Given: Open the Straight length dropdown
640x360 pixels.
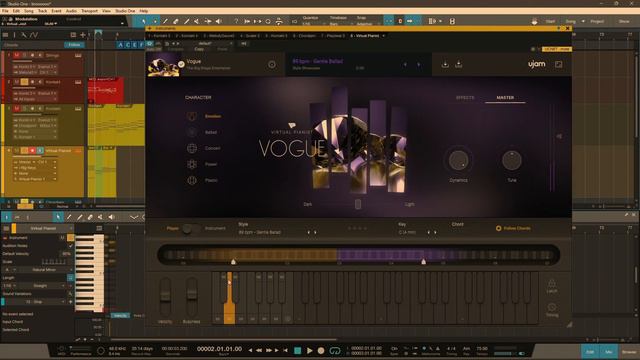Looking at the screenshot, I should [x=40, y=286].
